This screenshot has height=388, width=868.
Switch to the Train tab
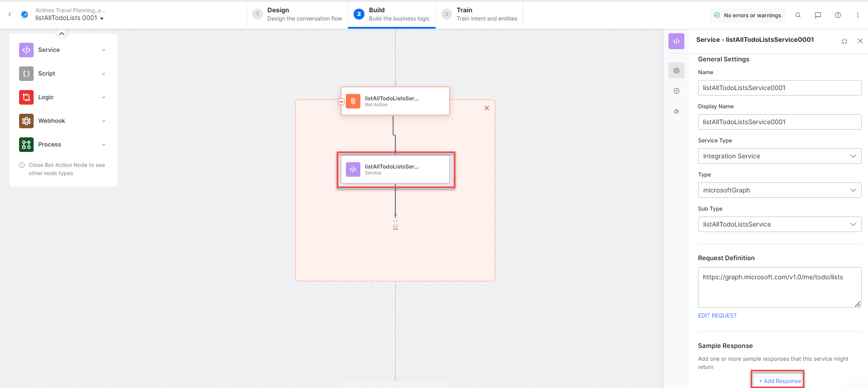(479, 15)
